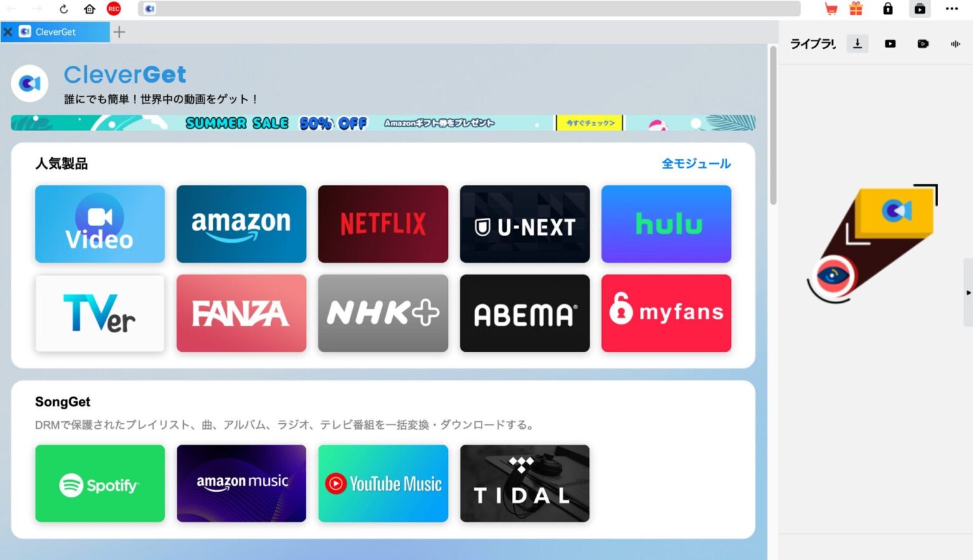
Task: Switch to the CleverGet browser tab
Action: (x=56, y=32)
